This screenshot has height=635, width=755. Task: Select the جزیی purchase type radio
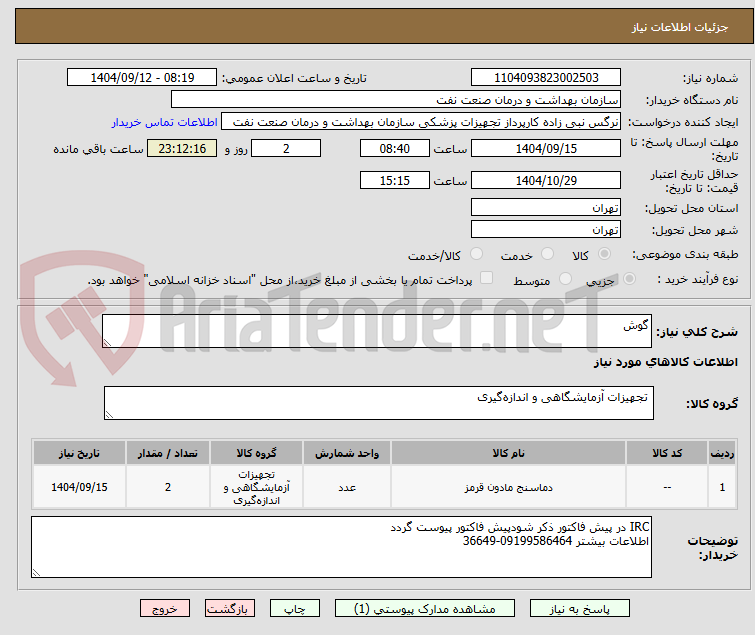point(629,279)
